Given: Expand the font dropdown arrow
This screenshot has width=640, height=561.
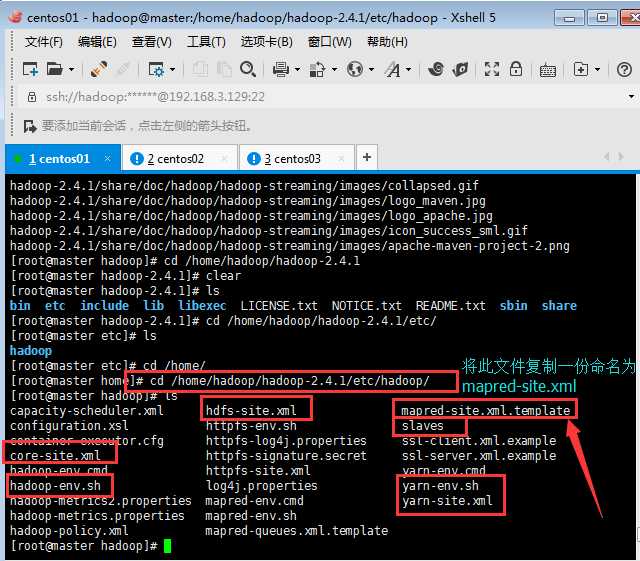Looking at the screenshot, I should click(x=409, y=69).
